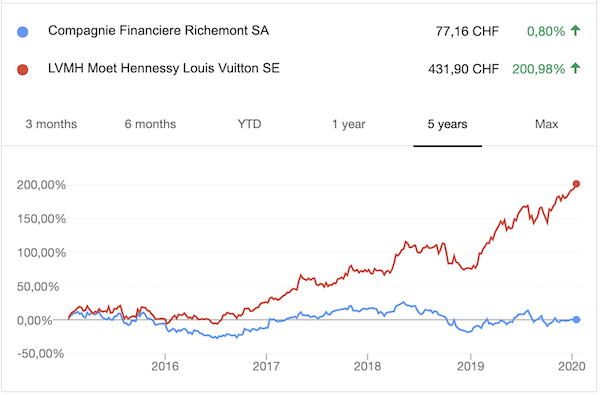The image size is (600, 395).
Task: Click the 431,90 CHF price
Action: (463, 69)
